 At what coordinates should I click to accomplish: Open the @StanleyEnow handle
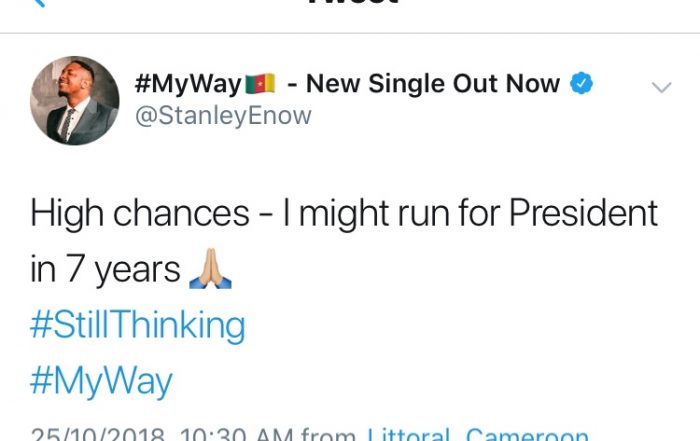(x=222, y=116)
